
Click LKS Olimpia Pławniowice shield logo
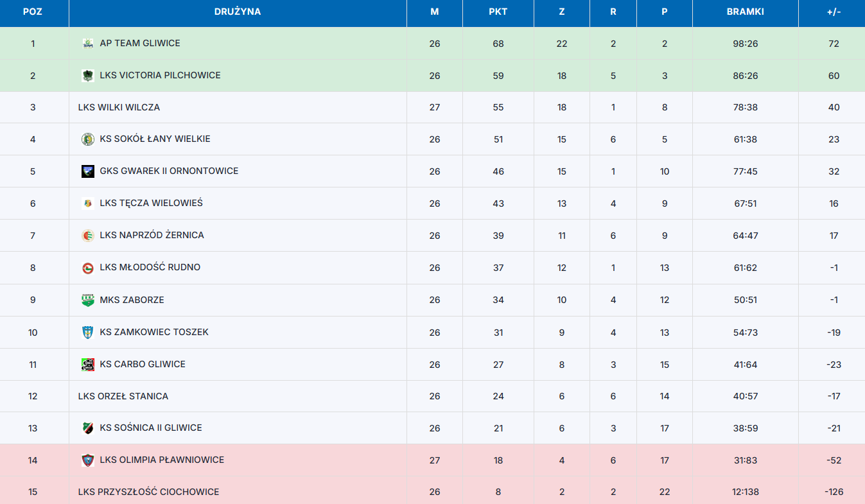(88, 460)
